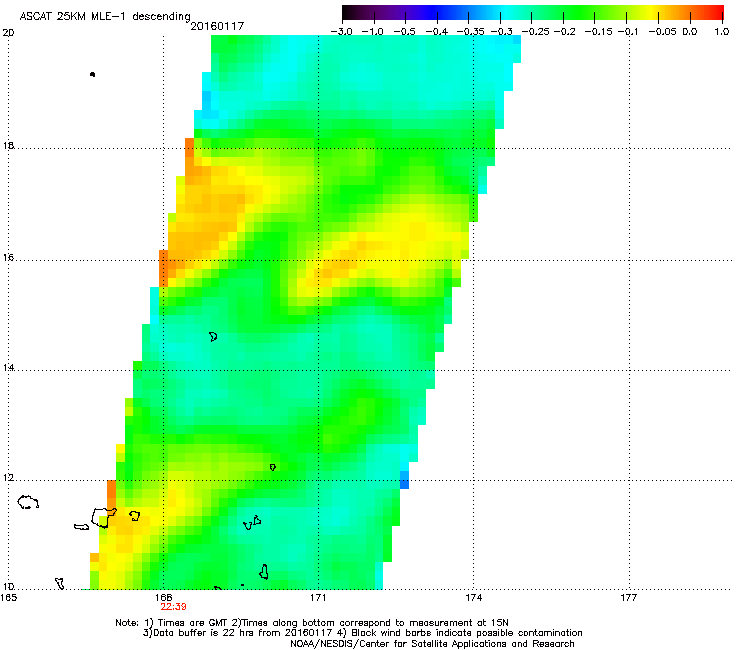Image resolution: width=740 pixels, height=650 pixels.
Task: Click latitude label '18' on left axis
Action: pyautogui.click(x=8, y=145)
